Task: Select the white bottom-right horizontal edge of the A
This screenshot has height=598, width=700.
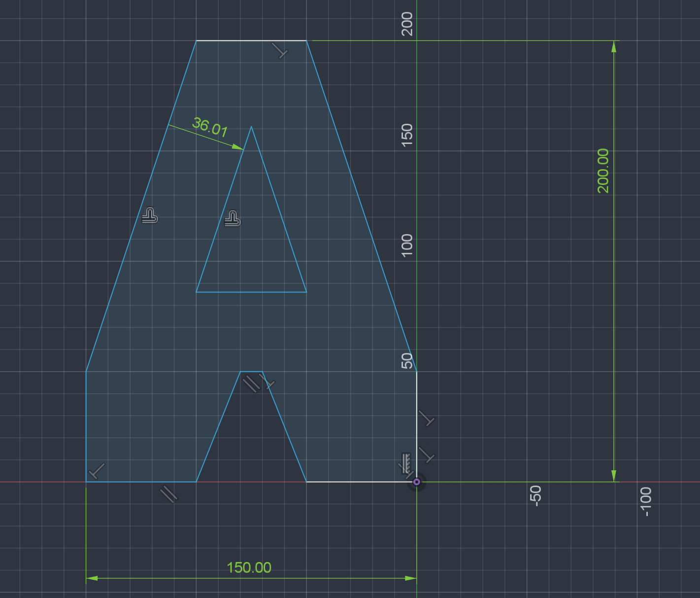Action: [362, 482]
